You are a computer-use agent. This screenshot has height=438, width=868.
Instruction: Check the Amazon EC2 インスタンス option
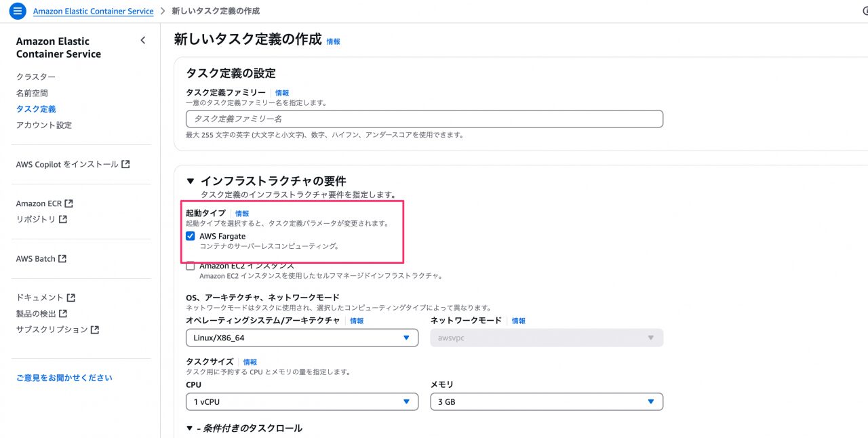191,266
